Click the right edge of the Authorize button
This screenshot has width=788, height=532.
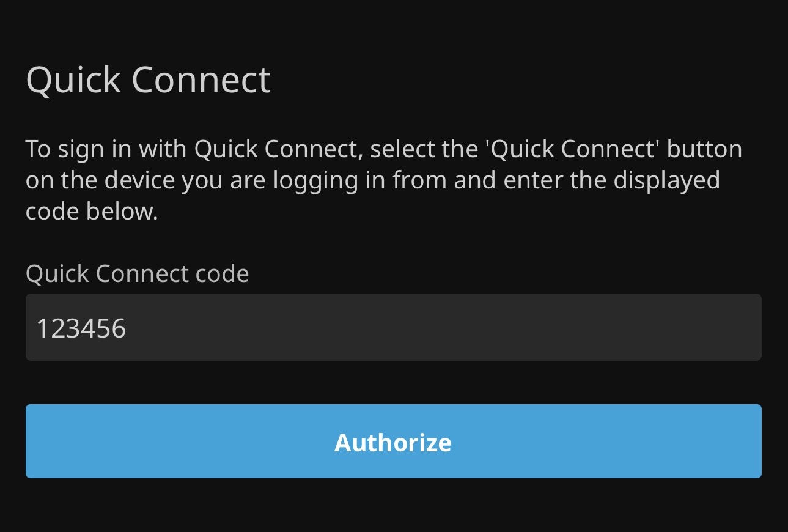pyautogui.click(x=751, y=441)
